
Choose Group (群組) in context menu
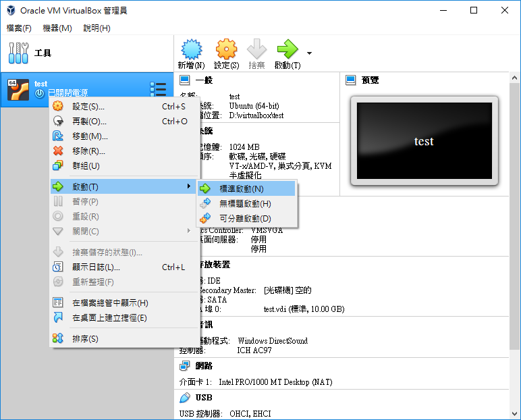(x=126, y=165)
